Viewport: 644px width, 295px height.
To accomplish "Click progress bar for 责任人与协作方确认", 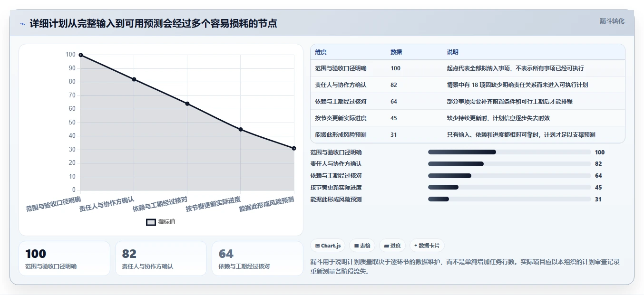I will point(509,164).
